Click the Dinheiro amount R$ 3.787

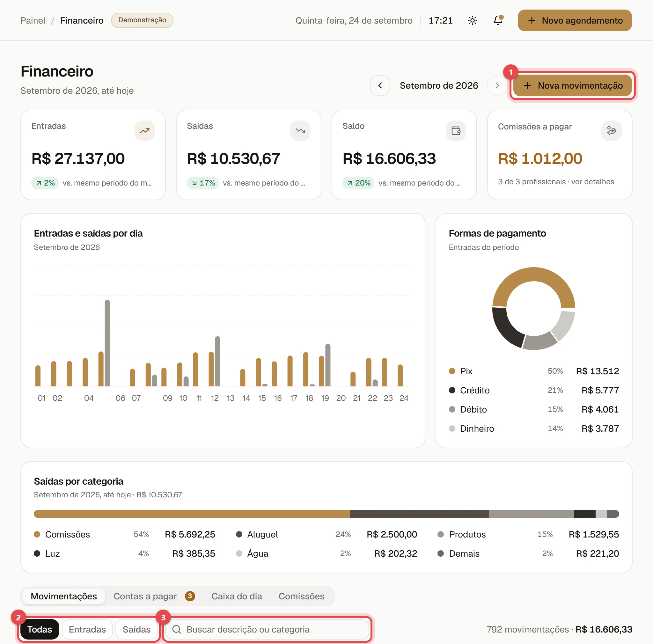pos(600,428)
